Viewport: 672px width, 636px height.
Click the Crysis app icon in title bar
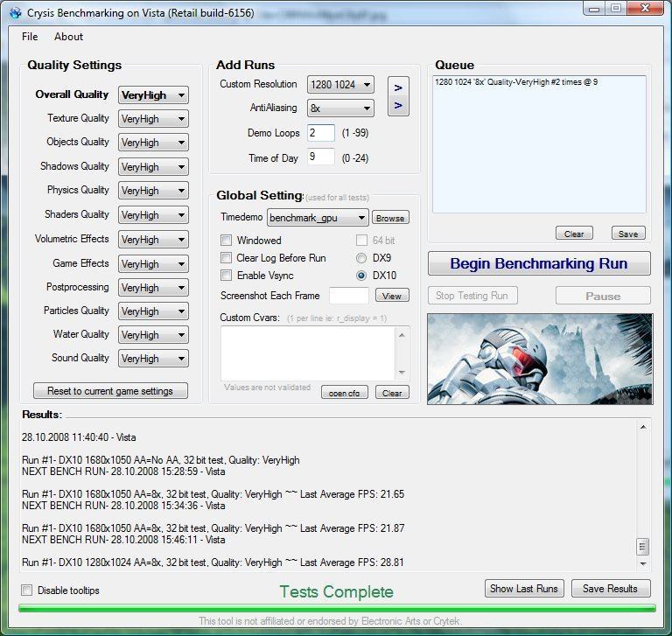(16, 13)
